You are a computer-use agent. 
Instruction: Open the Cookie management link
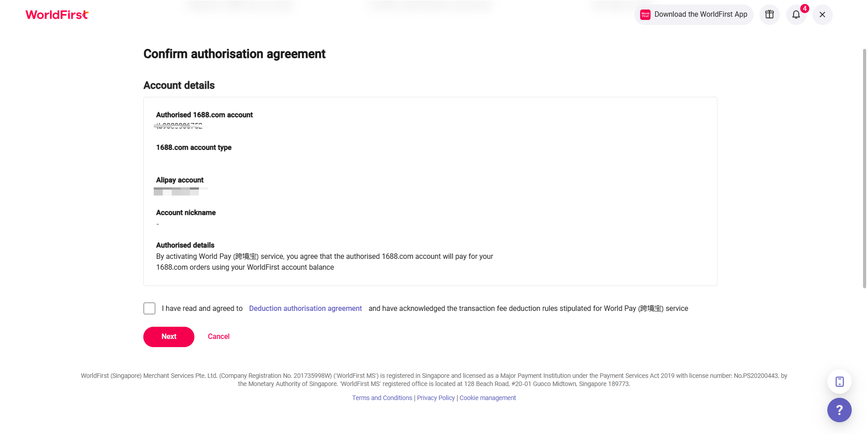pos(487,398)
